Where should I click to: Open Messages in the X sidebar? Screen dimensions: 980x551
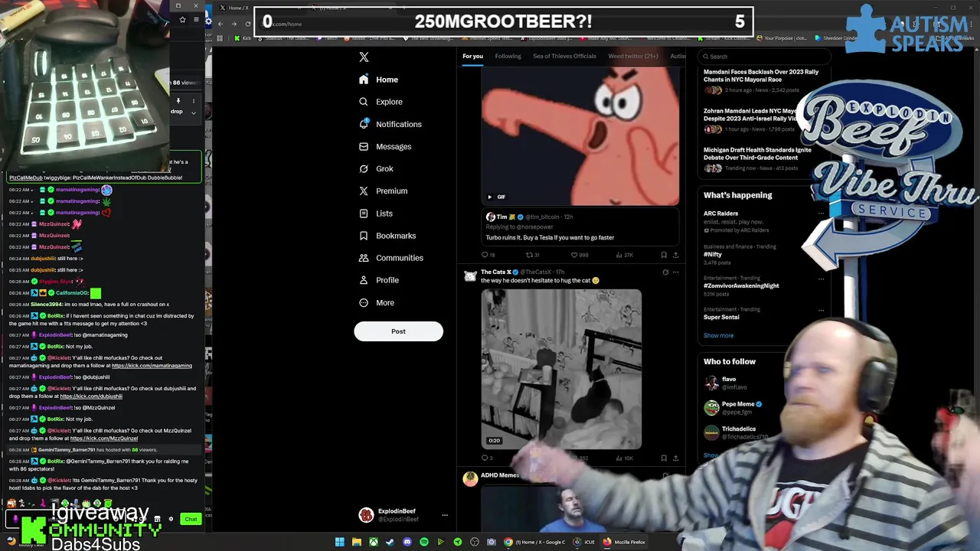pyautogui.click(x=385, y=146)
